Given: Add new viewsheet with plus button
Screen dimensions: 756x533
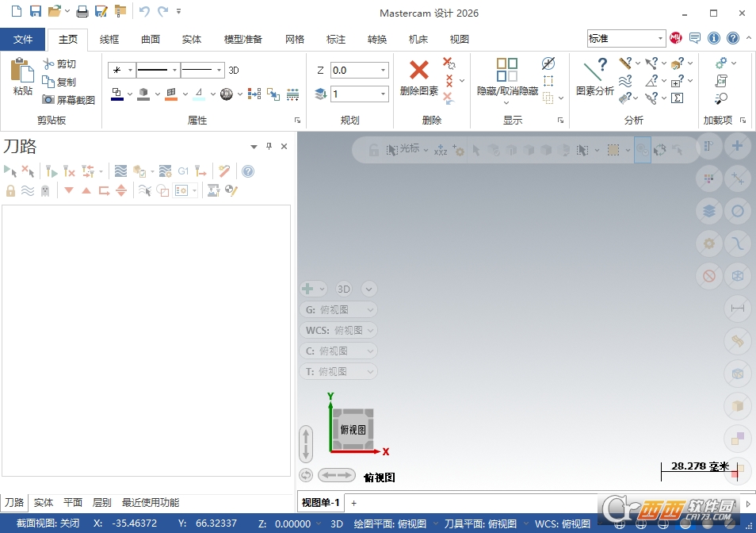Looking at the screenshot, I should (354, 503).
